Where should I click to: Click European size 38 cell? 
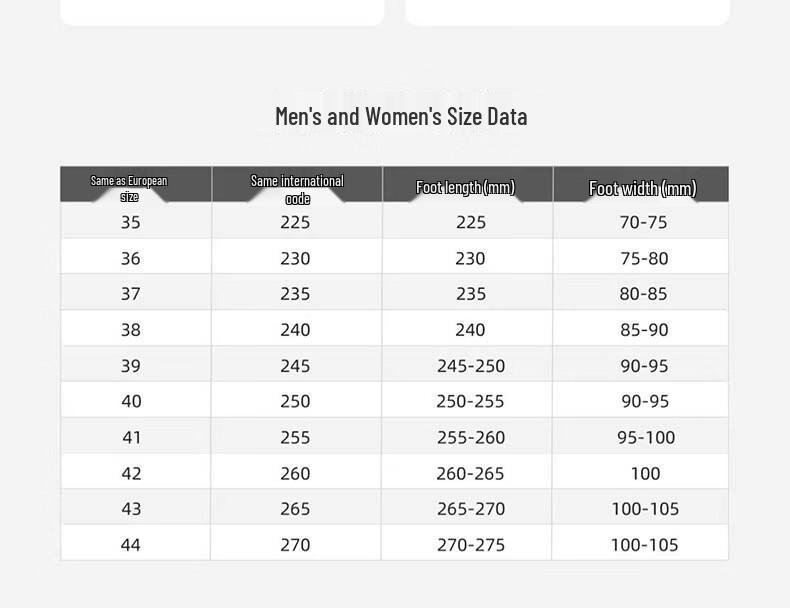click(136, 328)
